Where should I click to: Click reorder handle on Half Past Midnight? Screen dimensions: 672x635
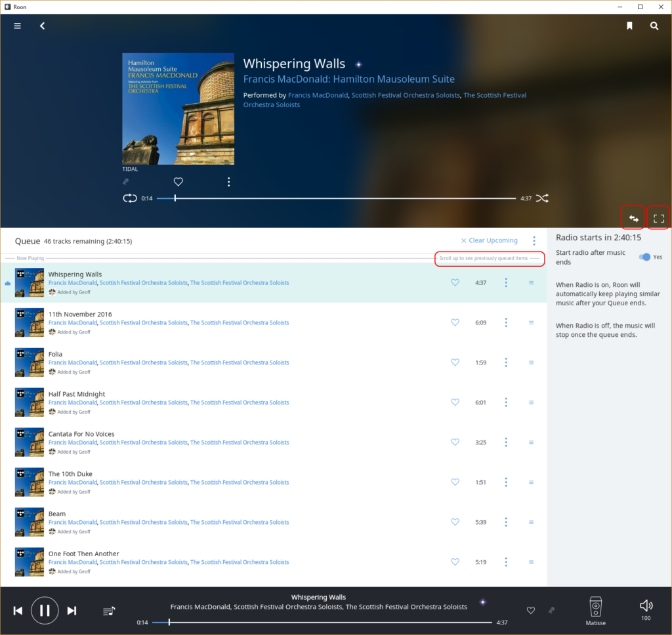tap(532, 402)
